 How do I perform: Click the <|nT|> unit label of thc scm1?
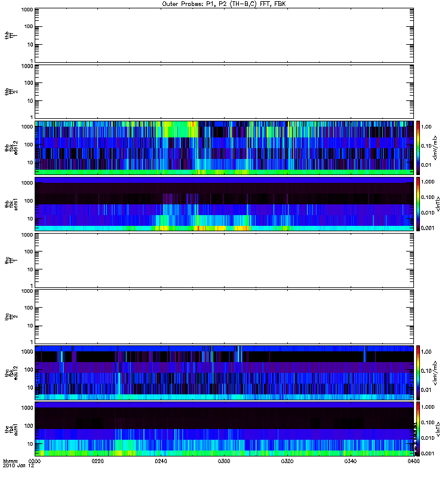(438, 429)
